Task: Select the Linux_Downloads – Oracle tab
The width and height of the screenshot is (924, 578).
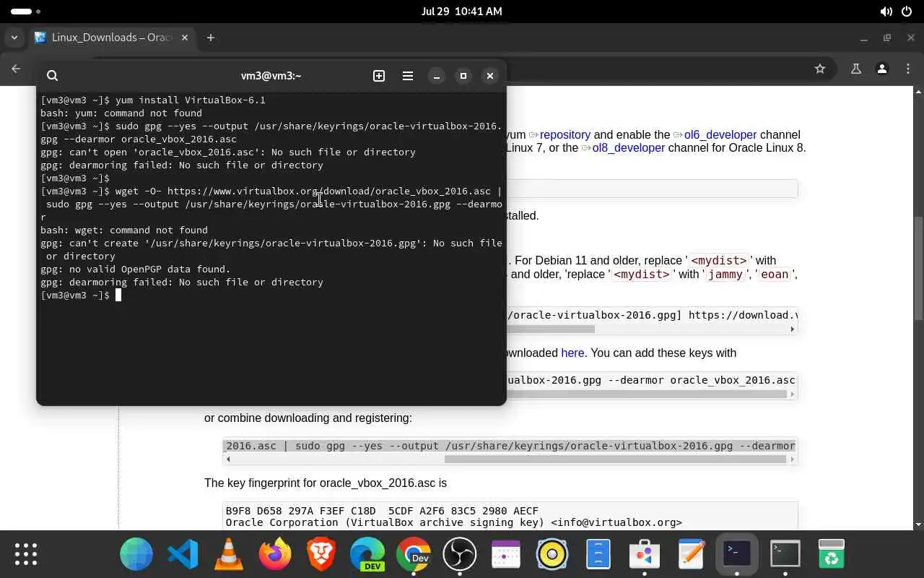Action: (111, 38)
